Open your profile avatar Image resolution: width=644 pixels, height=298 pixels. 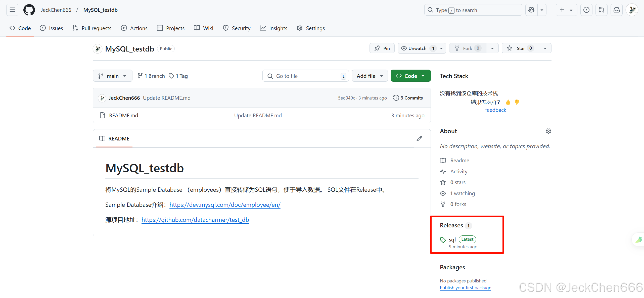[632, 10]
